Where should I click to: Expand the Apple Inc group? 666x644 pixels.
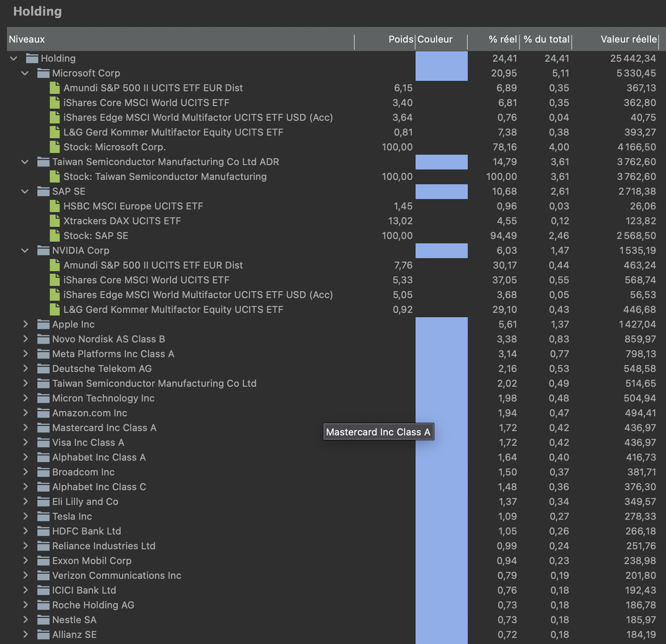click(x=25, y=324)
